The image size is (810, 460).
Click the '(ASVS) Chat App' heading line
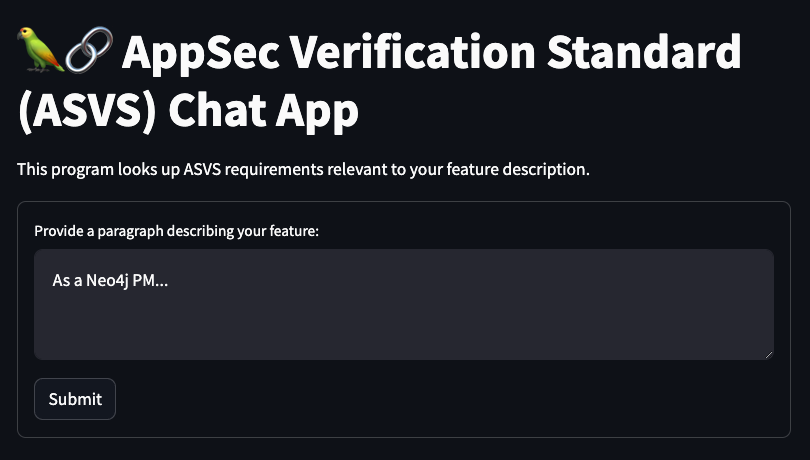[x=189, y=111]
